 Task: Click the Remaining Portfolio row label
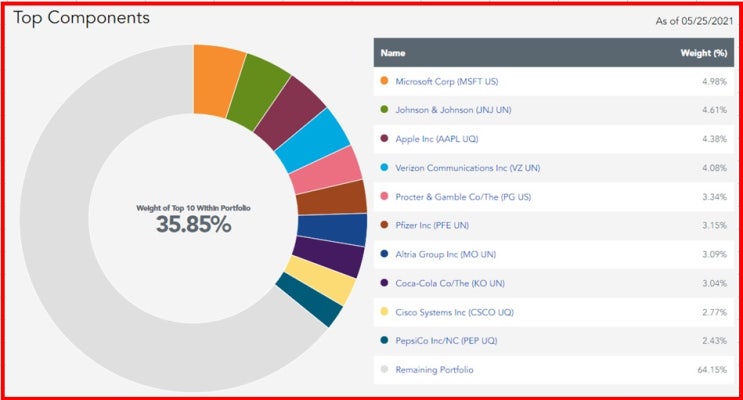pyautogui.click(x=435, y=370)
